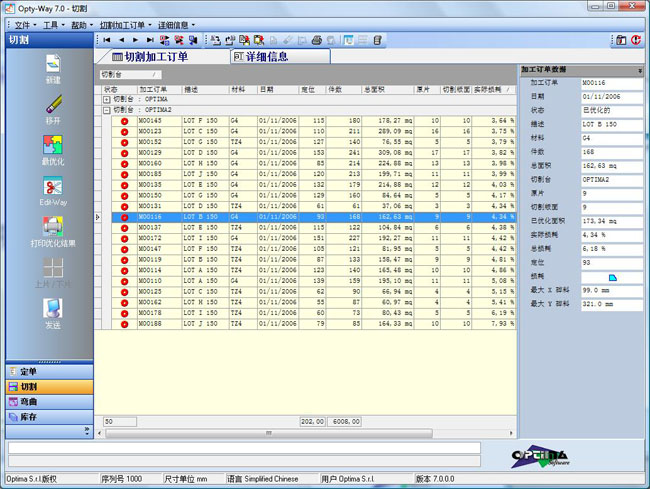
Task: Click the red power icon at top right
Action: tap(636, 40)
